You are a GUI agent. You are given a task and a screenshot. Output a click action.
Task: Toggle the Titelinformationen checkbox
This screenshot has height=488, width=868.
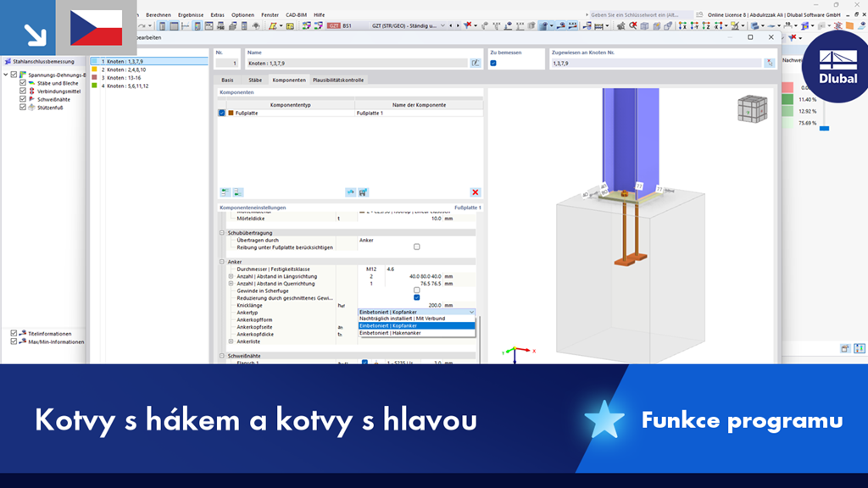pyautogui.click(x=14, y=333)
